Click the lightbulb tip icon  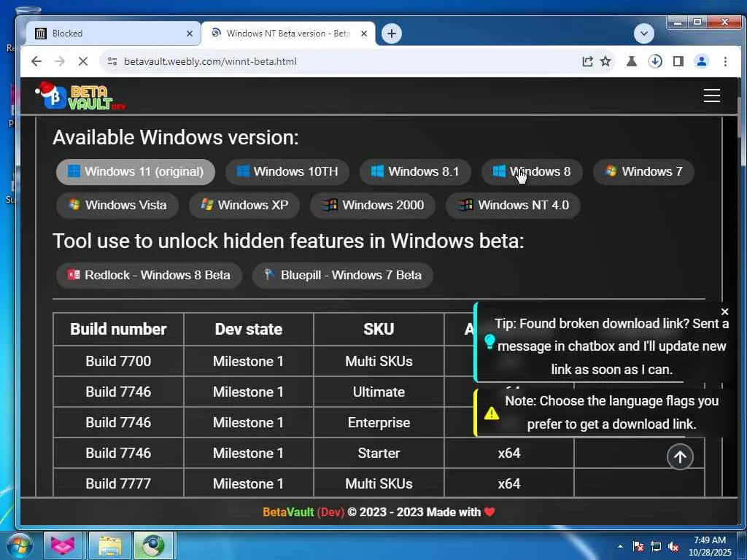pyautogui.click(x=489, y=342)
